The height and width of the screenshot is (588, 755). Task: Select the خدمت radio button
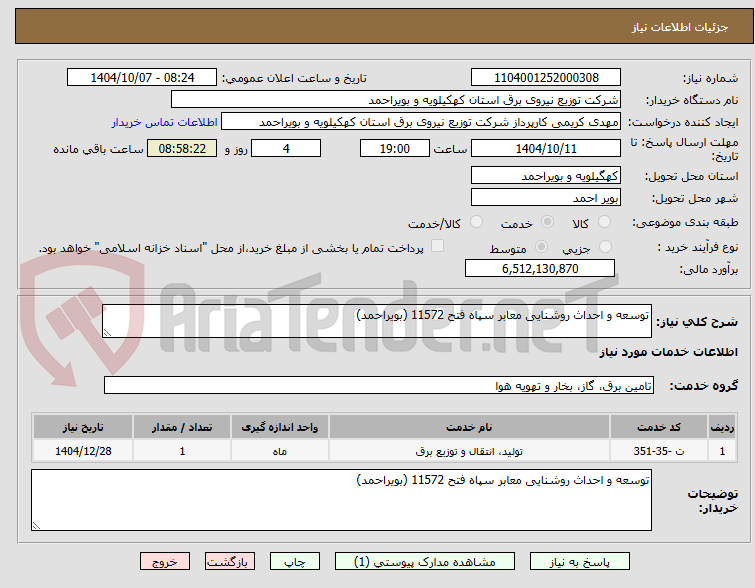tap(547, 222)
